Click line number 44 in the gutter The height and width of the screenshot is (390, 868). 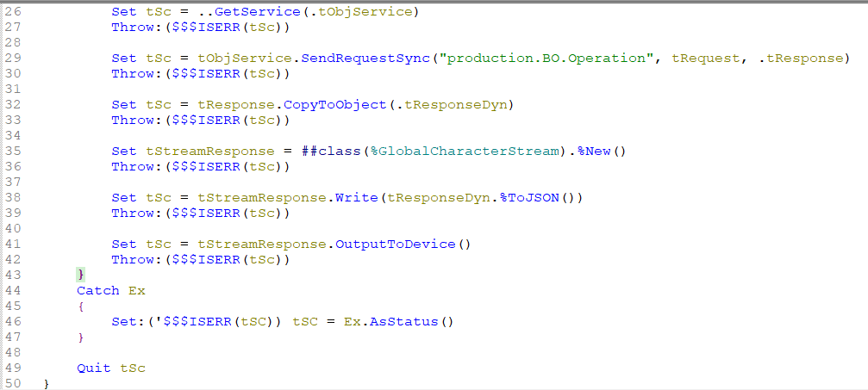pyautogui.click(x=12, y=290)
